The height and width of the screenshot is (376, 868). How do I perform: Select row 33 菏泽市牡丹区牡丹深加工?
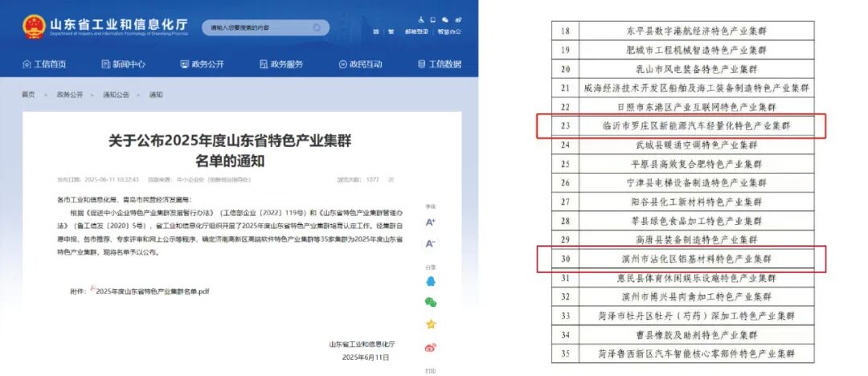point(682,317)
